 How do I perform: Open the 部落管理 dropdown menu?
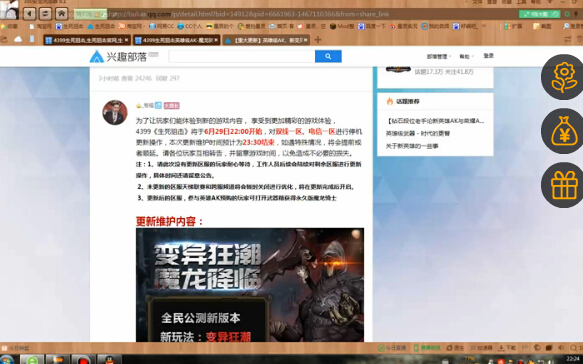coord(438,57)
